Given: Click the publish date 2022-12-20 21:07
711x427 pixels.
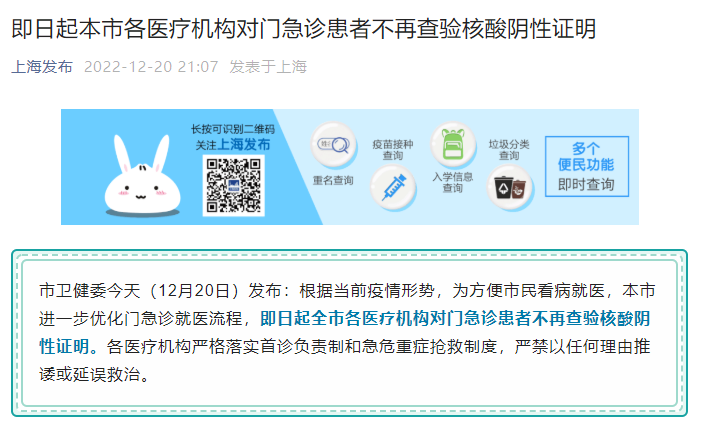Looking at the screenshot, I should pos(151,67).
